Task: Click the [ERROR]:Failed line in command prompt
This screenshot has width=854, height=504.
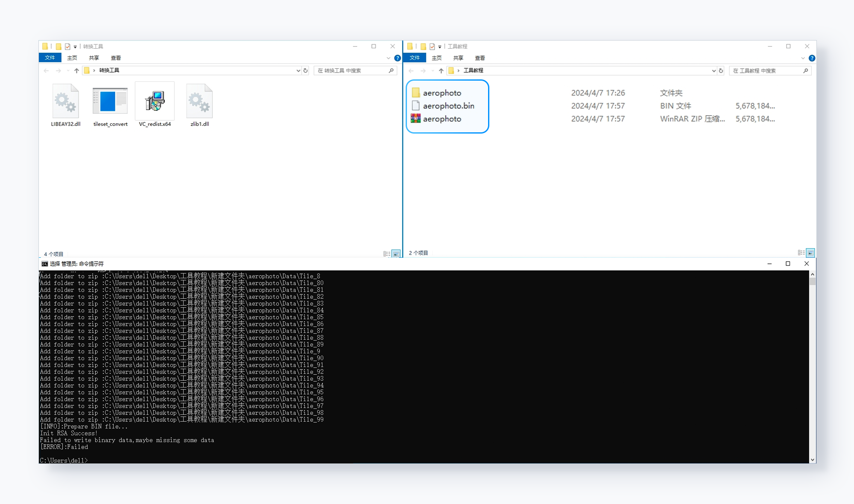Action: (64, 447)
